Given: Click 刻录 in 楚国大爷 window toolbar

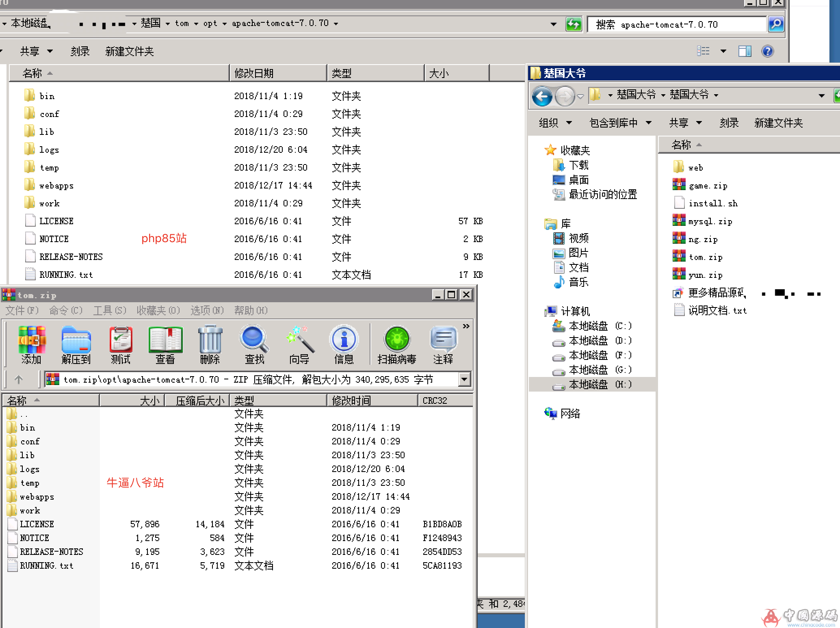Looking at the screenshot, I should point(729,123).
